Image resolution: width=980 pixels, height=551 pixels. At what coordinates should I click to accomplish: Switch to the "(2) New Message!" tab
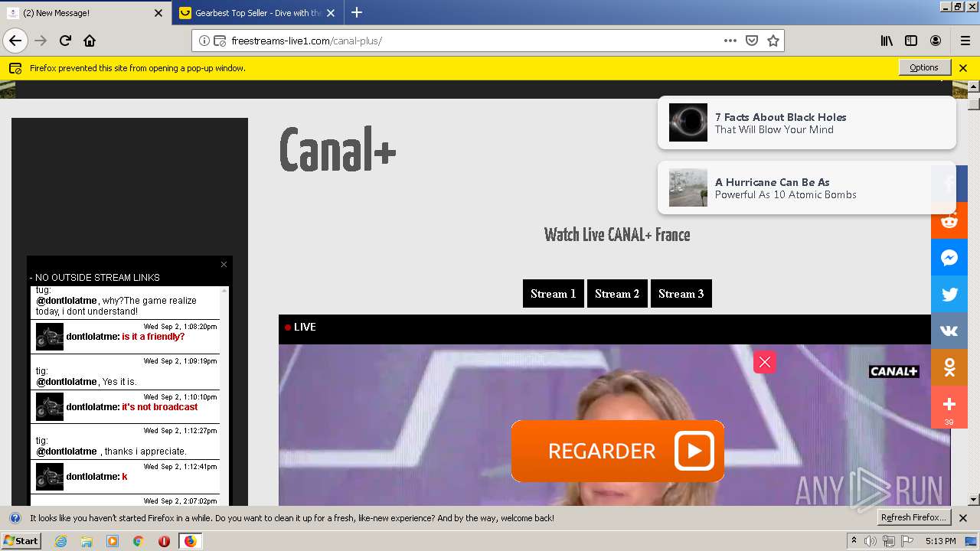point(86,13)
